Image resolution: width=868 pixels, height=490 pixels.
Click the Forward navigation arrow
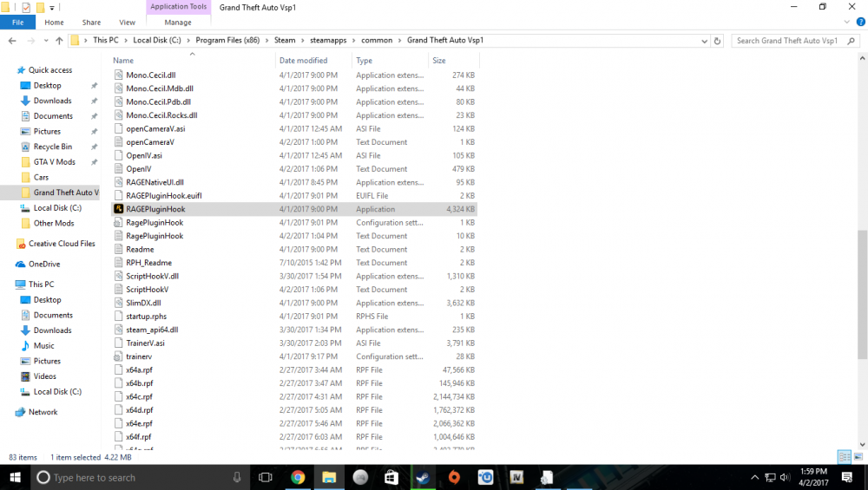31,41
